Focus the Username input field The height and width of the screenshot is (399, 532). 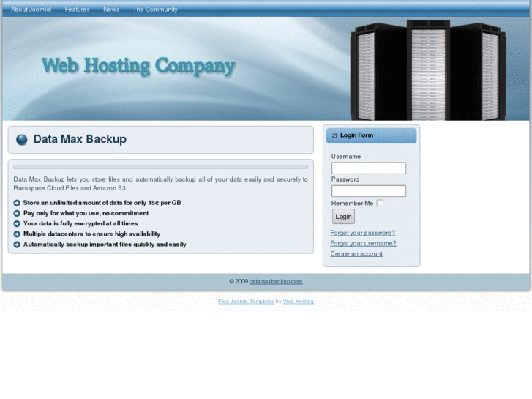pyautogui.click(x=369, y=168)
